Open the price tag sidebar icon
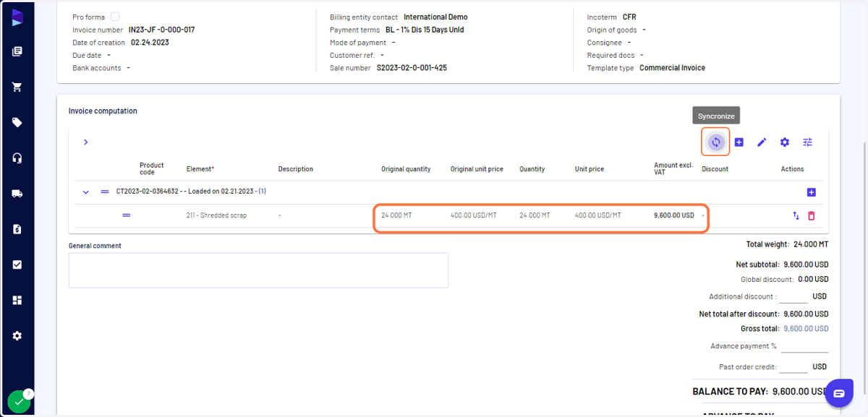868x417 pixels. click(x=17, y=122)
